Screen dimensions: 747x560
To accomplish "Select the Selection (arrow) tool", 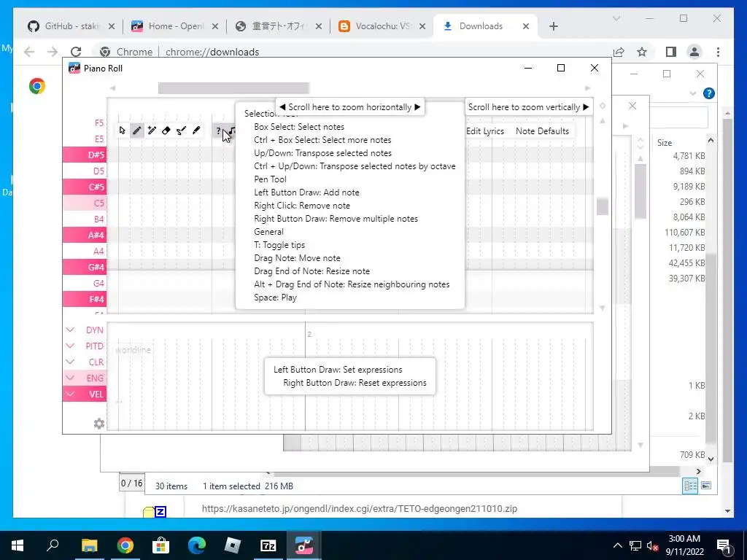I will click(x=122, y=131).
